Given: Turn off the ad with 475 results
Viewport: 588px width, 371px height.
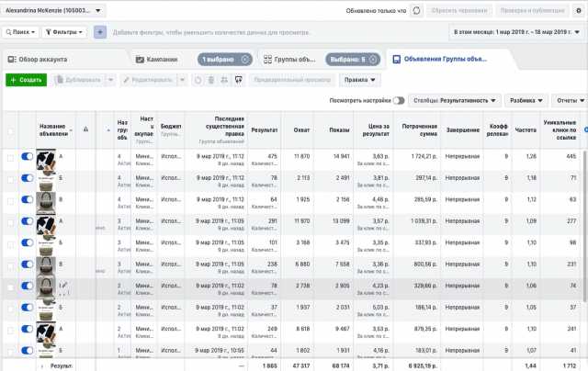Looking at the screenshot, I should [x=26, y=157].
